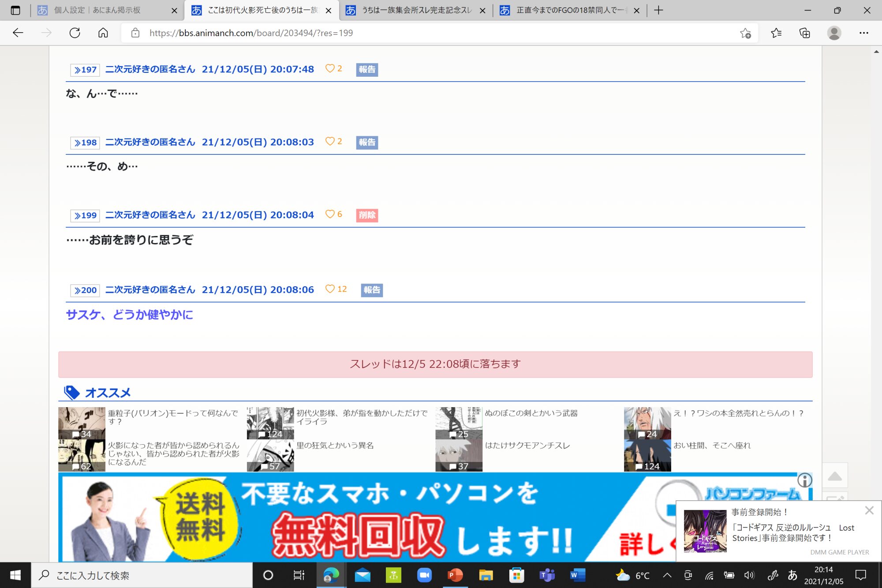Open a new browser tab
This screenshot has height=588, width=882.
pos(658,10)
